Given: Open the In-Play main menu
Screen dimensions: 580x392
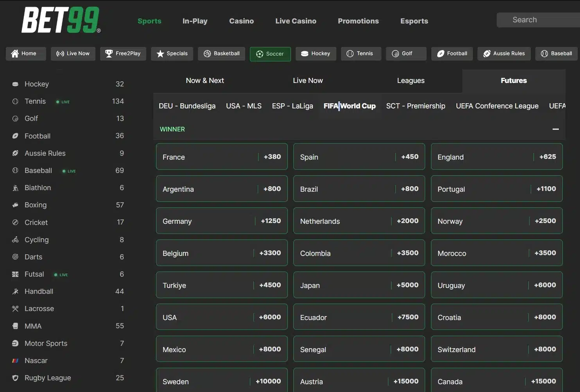Looking at the screenshot, I should [195, 21].
